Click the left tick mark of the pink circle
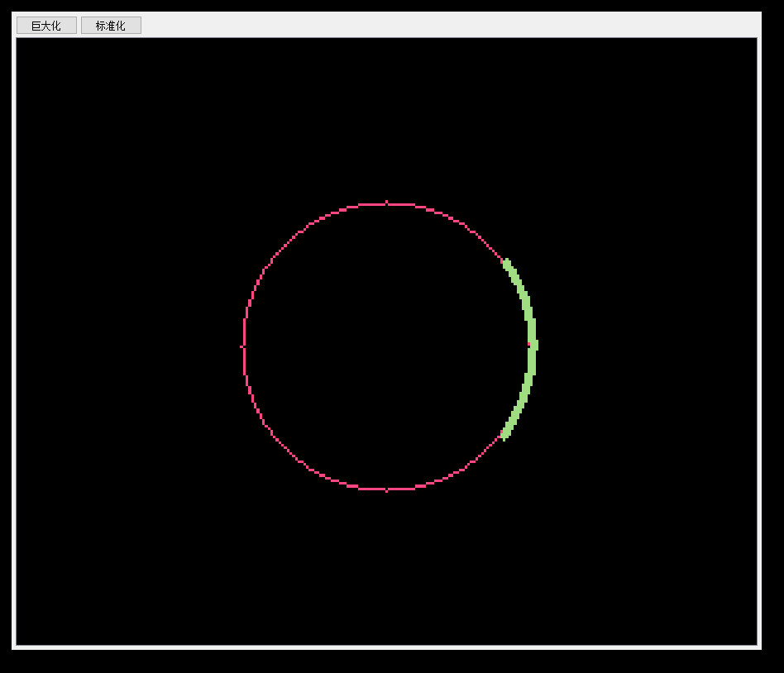784x673 pixels. (x=242, y=346)
